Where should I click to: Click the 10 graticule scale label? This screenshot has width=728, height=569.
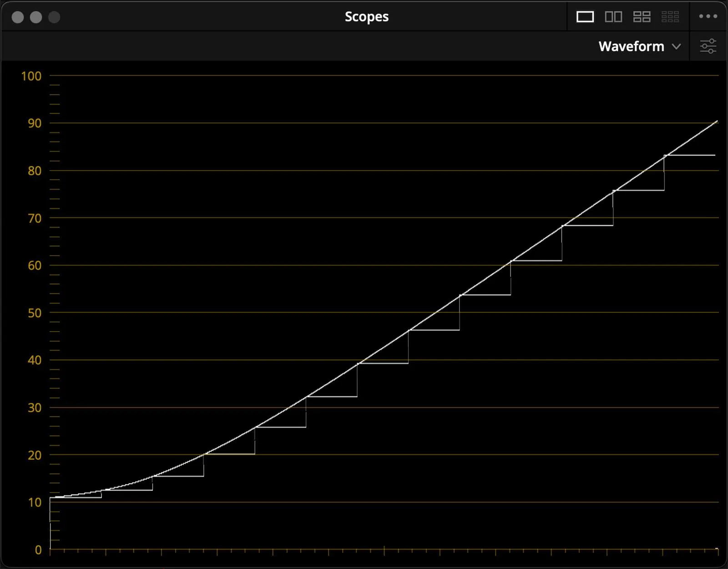point(34,502)
